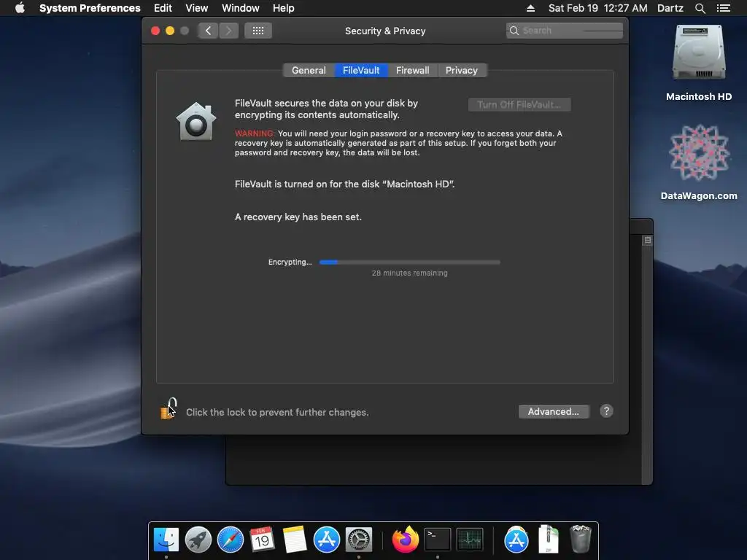Click the "A recovery key has been set." text
The image size is (747, 560).
pos(298,217)
